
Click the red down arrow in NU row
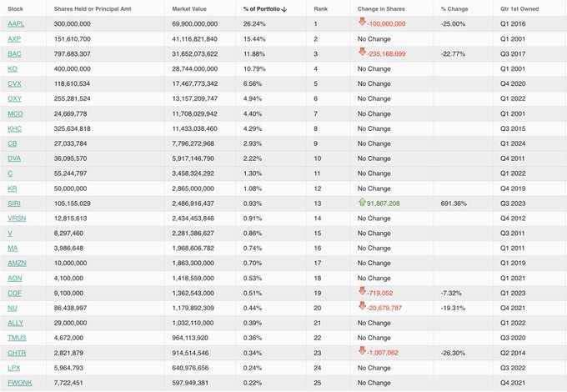(362, 306)
